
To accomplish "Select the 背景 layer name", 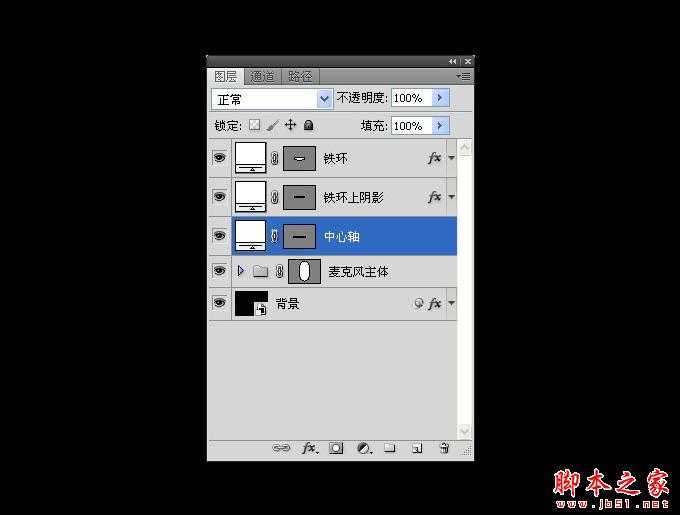I will pyautogui.click(x=288, y=303).
